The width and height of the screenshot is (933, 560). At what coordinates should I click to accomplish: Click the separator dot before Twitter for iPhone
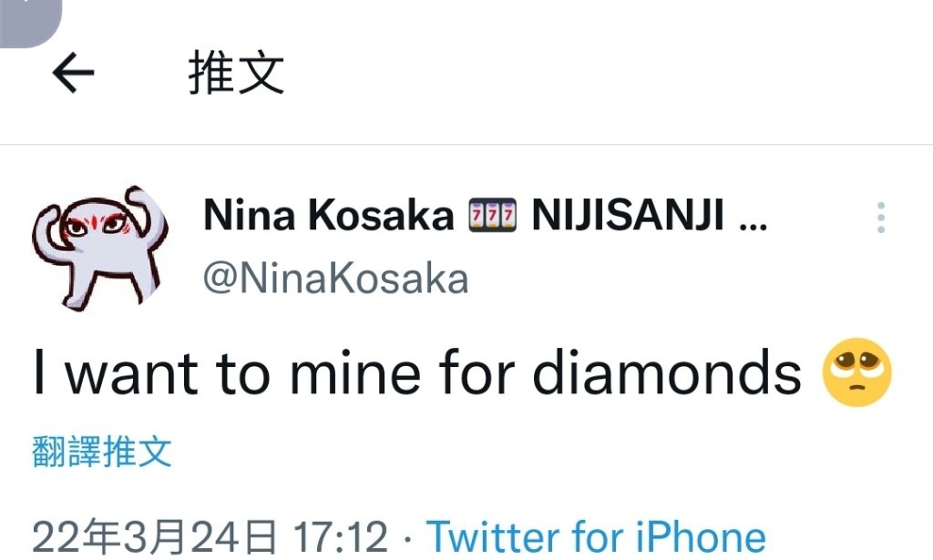pyautogui.click(x=407, y=539)
